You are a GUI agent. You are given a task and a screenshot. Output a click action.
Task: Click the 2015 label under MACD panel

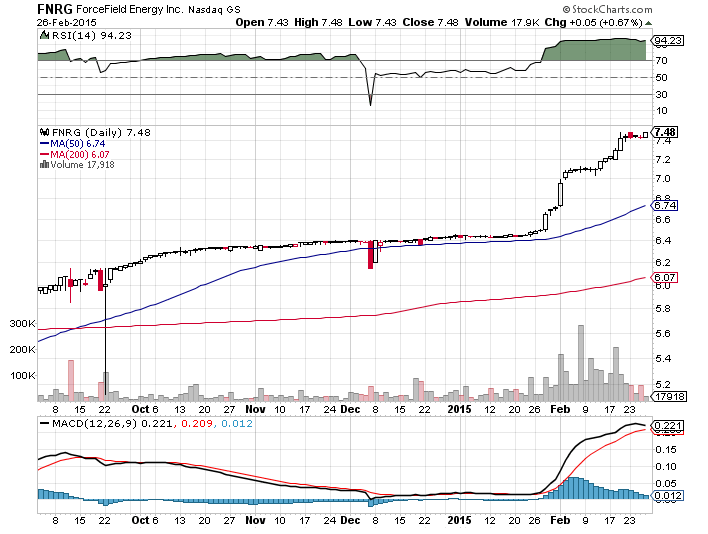point(459,520)
